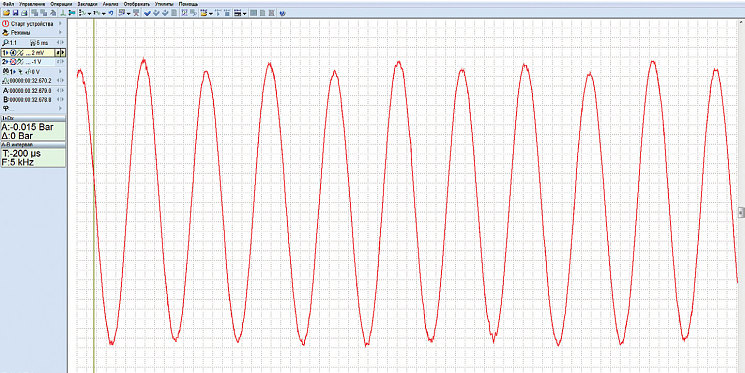
Task: Click the blue checkmark toolbar icon
Action: pyautogui.click(x=148, y=13)
